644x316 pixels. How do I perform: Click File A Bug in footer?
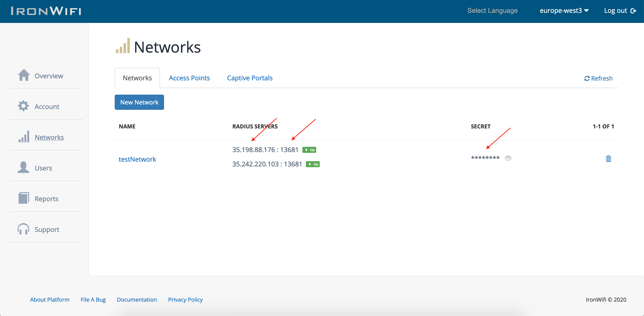point(93,299)
